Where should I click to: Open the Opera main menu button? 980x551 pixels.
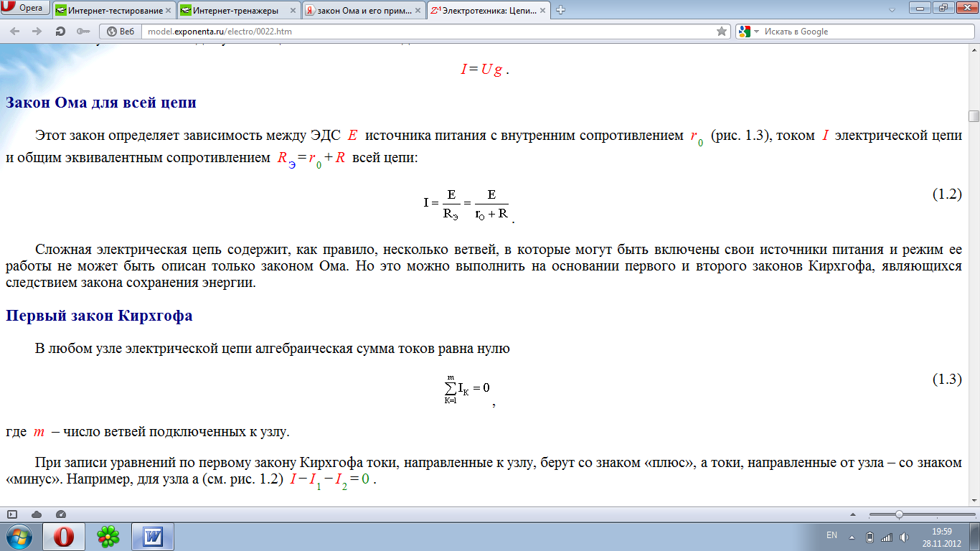point(26,9)
